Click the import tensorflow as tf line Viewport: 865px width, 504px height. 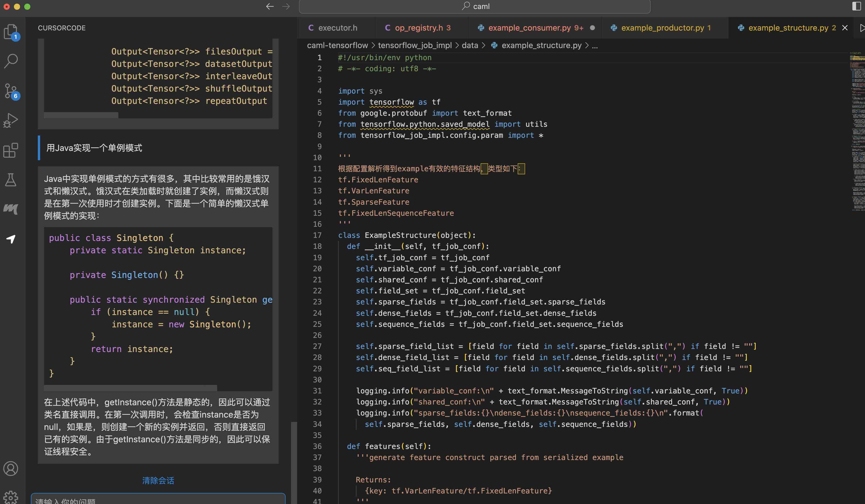click(389, 102)
